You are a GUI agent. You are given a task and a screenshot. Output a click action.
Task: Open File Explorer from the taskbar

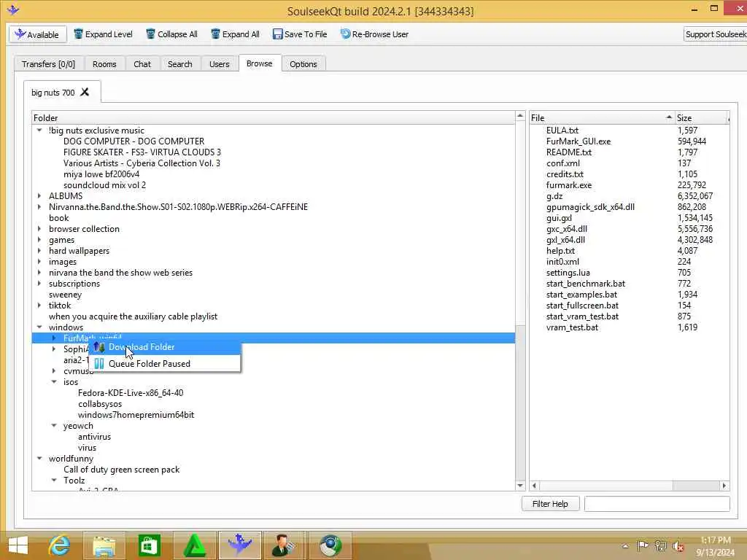[104, 545]
